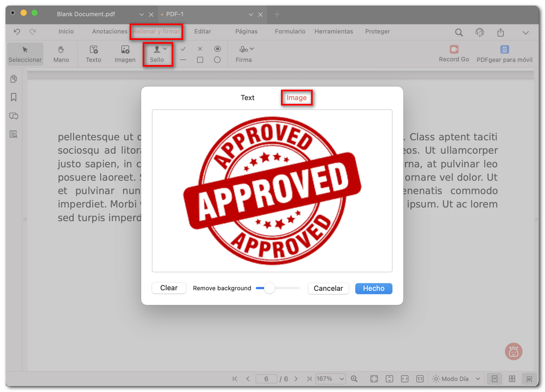
Task: Click the Imagen insert tool
Action: pos(125,54)
